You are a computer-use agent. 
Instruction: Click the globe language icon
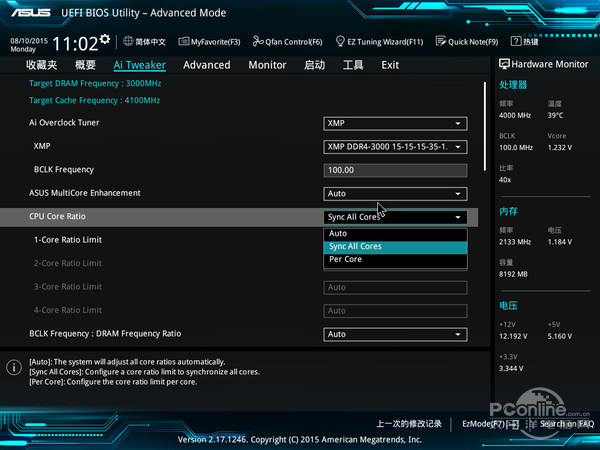(128, 41)
